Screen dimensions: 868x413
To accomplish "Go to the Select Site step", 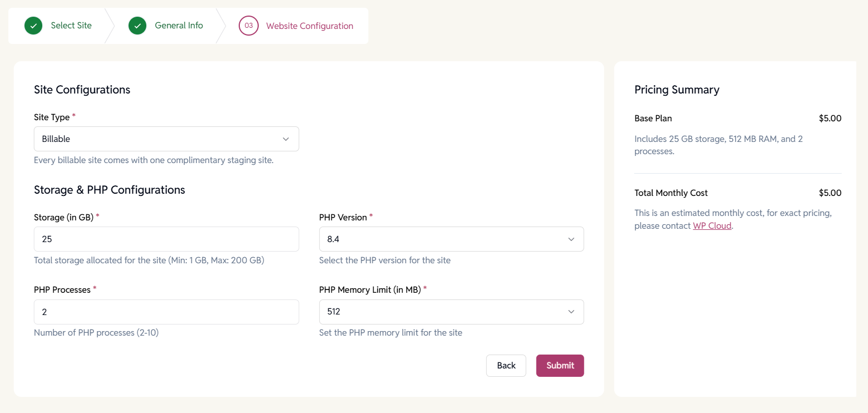I will [x=71, y=26].
